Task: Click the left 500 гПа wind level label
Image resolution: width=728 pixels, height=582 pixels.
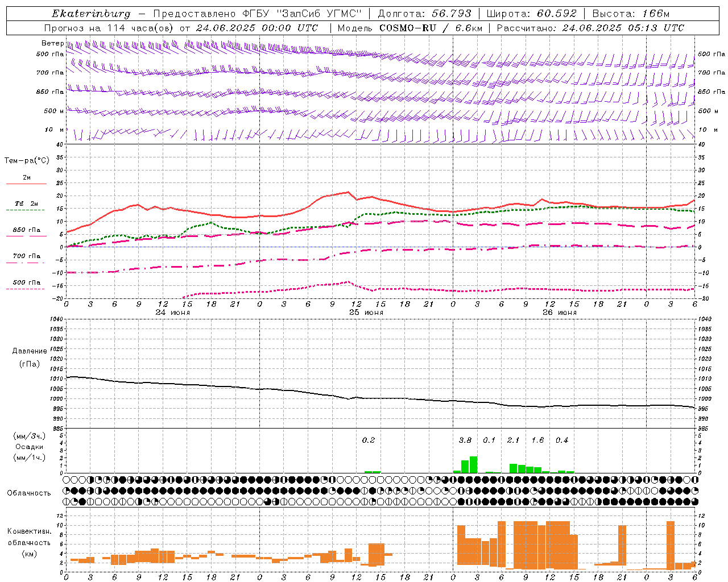Action: (x=50, y=54)
